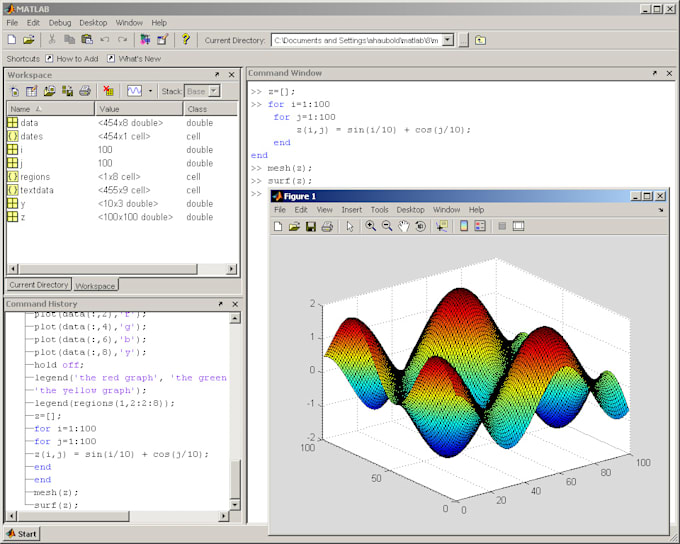This screenshot has height=544, width=680.
Task: Delete variable icon with red X
Action: click(x=108, y=91)
